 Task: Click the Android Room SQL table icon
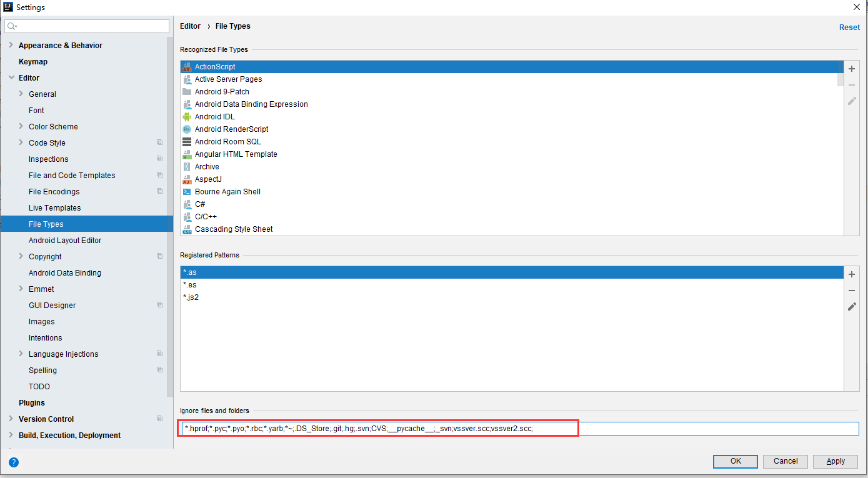tap(187, 142)
